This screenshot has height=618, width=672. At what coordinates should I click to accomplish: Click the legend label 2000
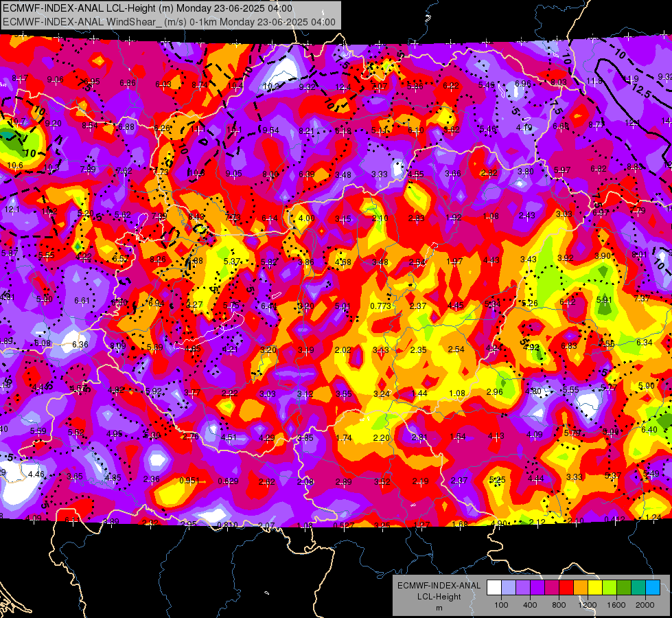click(x=645, y=605)
